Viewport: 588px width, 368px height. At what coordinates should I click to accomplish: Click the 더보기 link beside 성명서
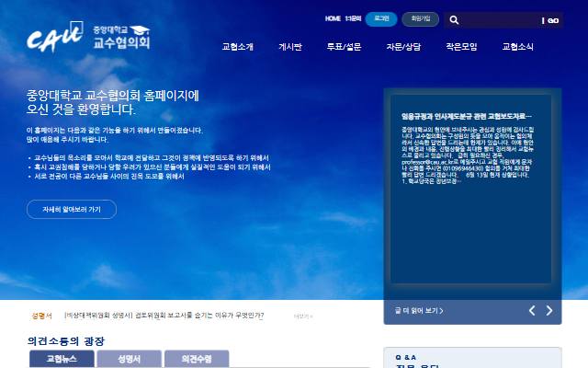coord(303,316)
